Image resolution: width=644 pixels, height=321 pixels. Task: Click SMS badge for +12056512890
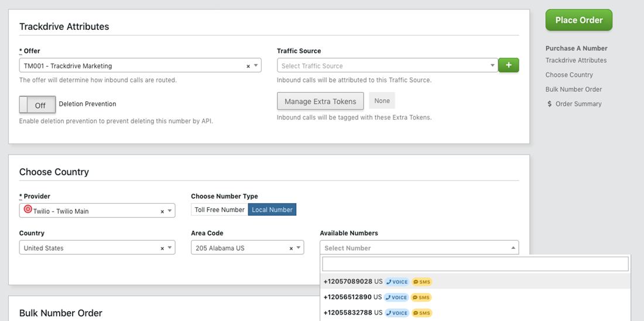pyautogui.click(x=422, y=297)
